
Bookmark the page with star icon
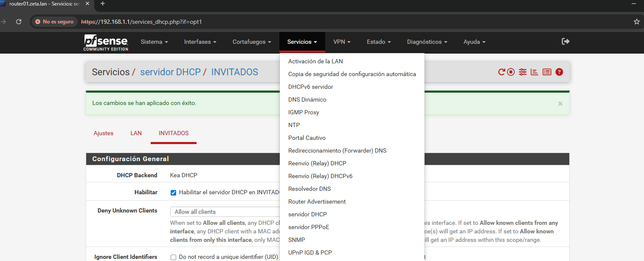636,22
